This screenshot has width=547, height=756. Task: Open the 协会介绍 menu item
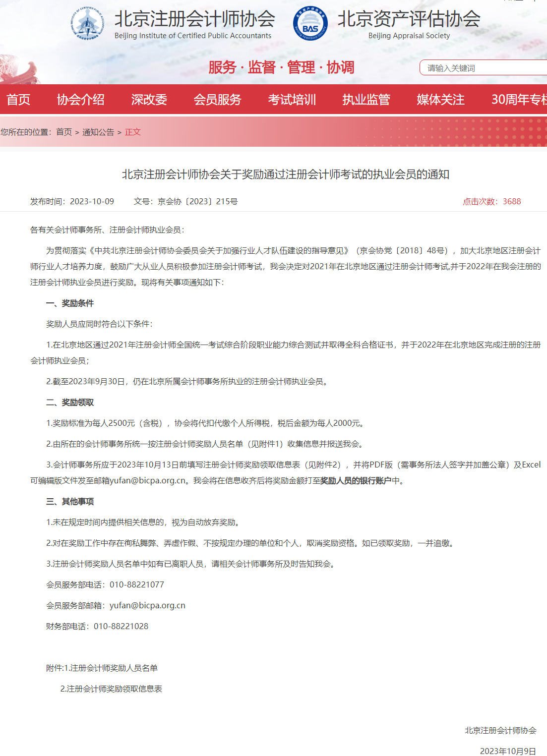[81, 100]
